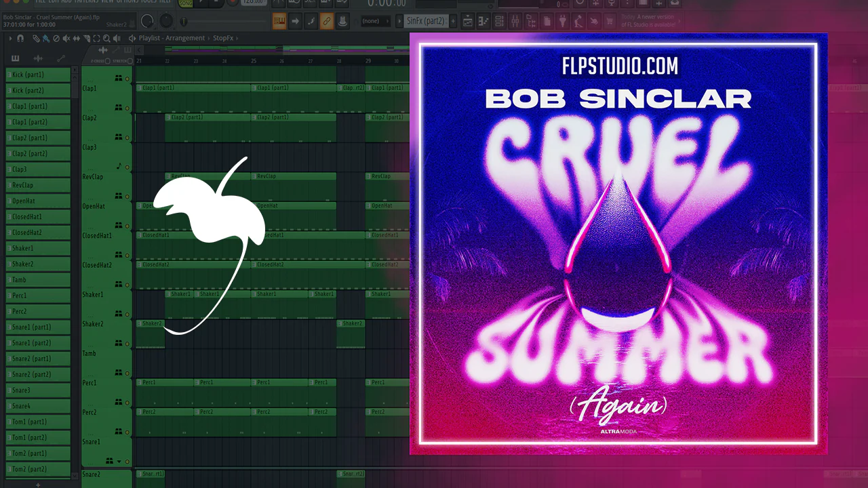868x488 pixels.
Task: Click the plus button beside the pattern selector
Action: pyautogui.click(x=454, y=21)
